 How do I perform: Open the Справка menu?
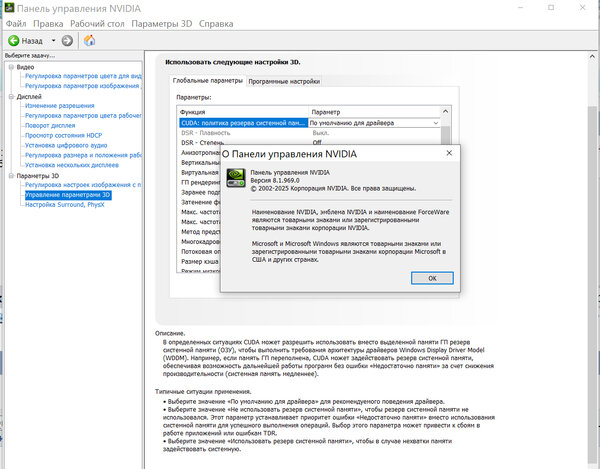point(216,24)
